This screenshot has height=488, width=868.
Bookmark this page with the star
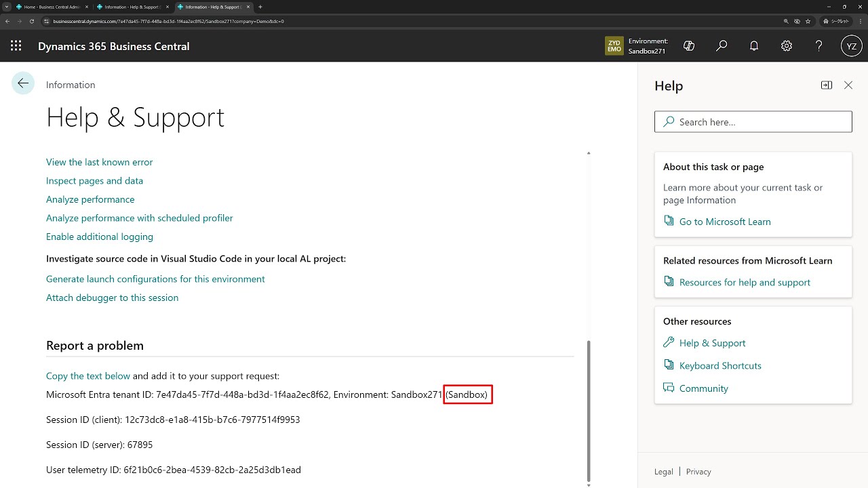[808, 21]
